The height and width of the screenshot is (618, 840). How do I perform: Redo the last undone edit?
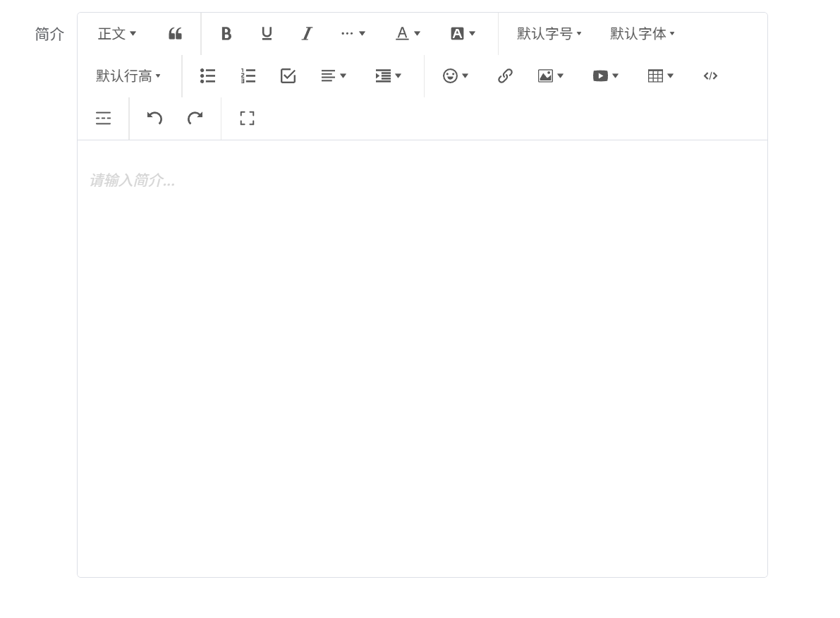pyautogui.click(x=195, y=119)
